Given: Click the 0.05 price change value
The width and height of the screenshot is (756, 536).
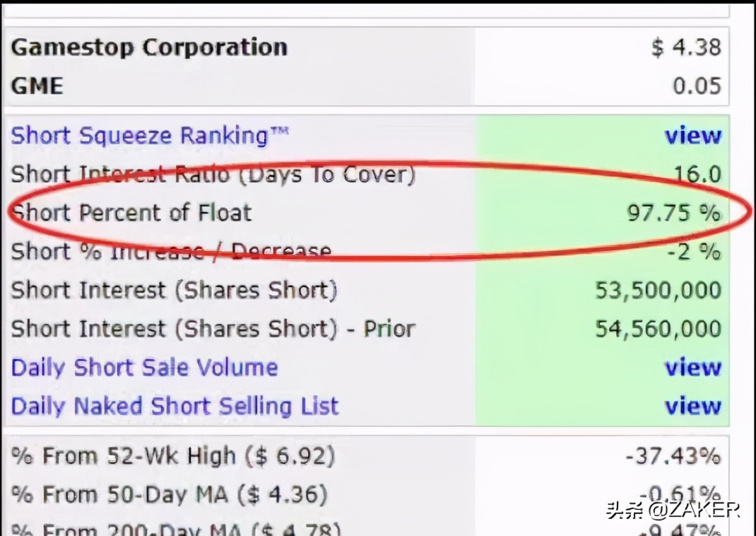Looking at the screenshot, I should 696,86.
